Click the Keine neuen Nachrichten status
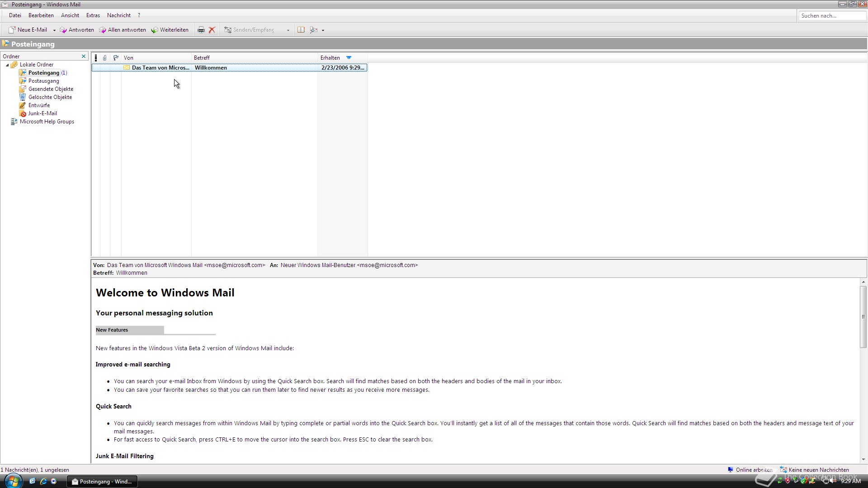 pos(815,470)
